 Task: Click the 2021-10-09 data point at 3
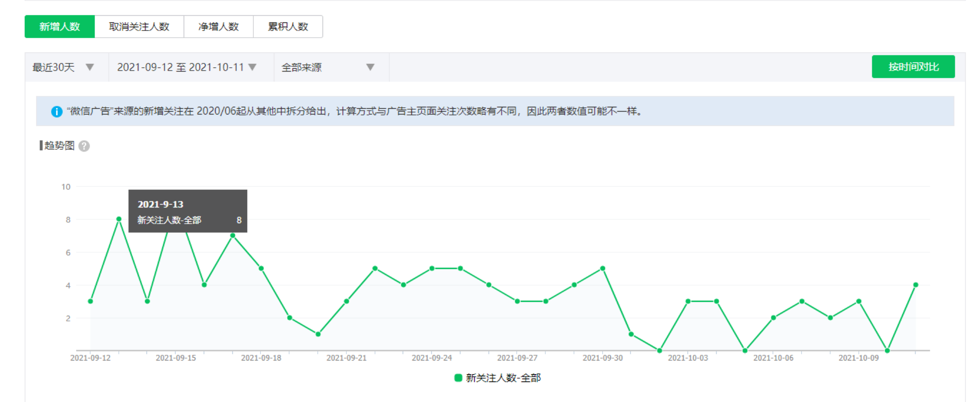click(859, 301)
